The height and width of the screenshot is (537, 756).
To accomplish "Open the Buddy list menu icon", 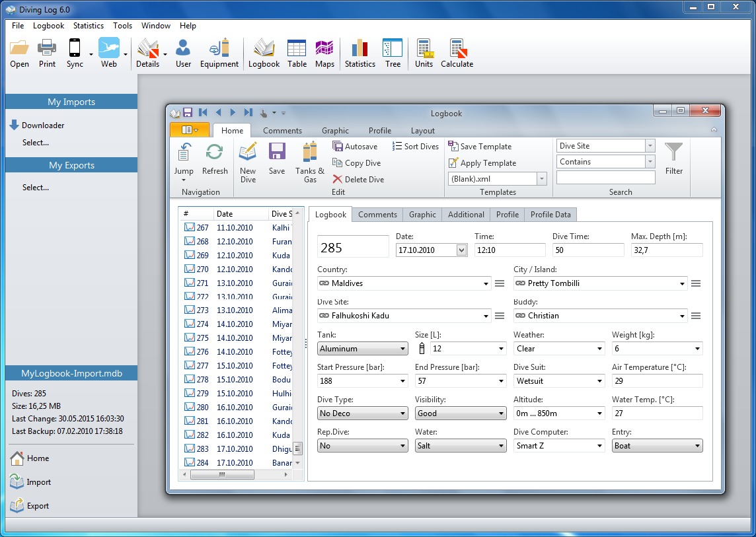I will click(x=696, y=316).
